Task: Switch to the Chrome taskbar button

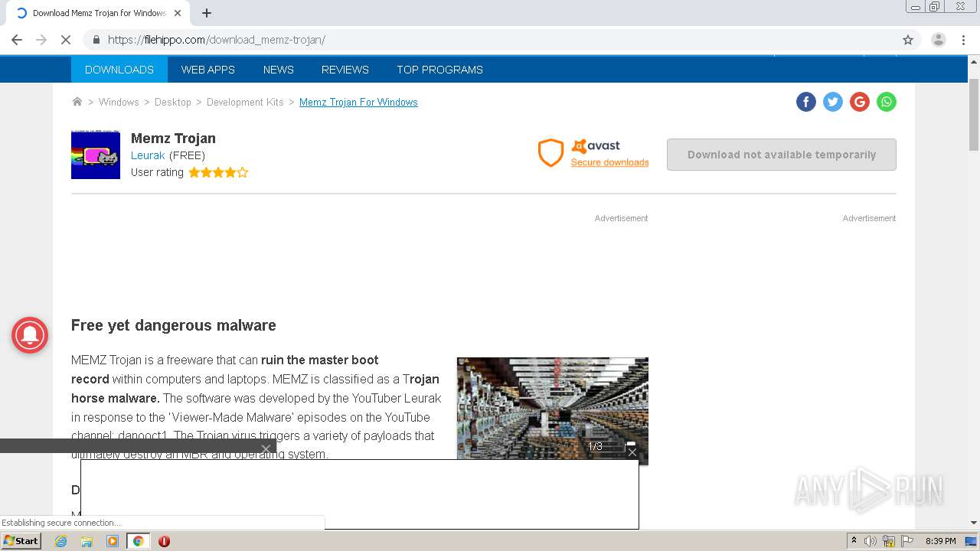Action: [138, 541]
